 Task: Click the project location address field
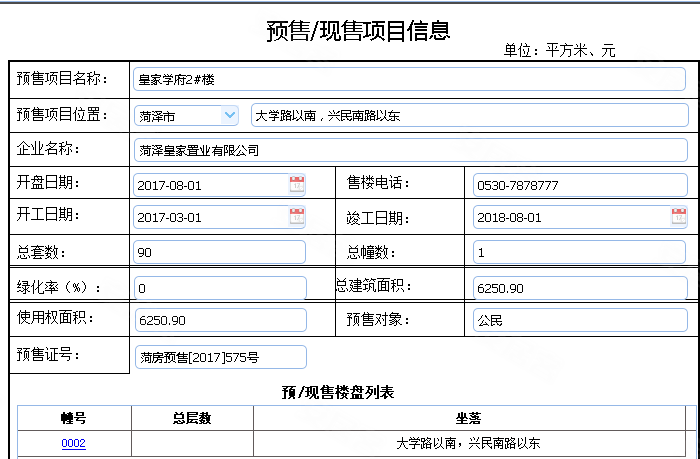[469, 116]
